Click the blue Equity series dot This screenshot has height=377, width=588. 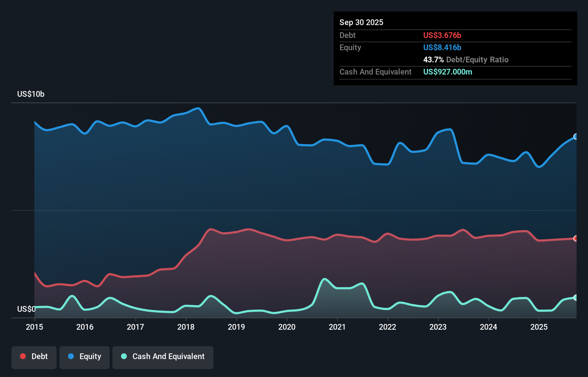click(71, 356)
